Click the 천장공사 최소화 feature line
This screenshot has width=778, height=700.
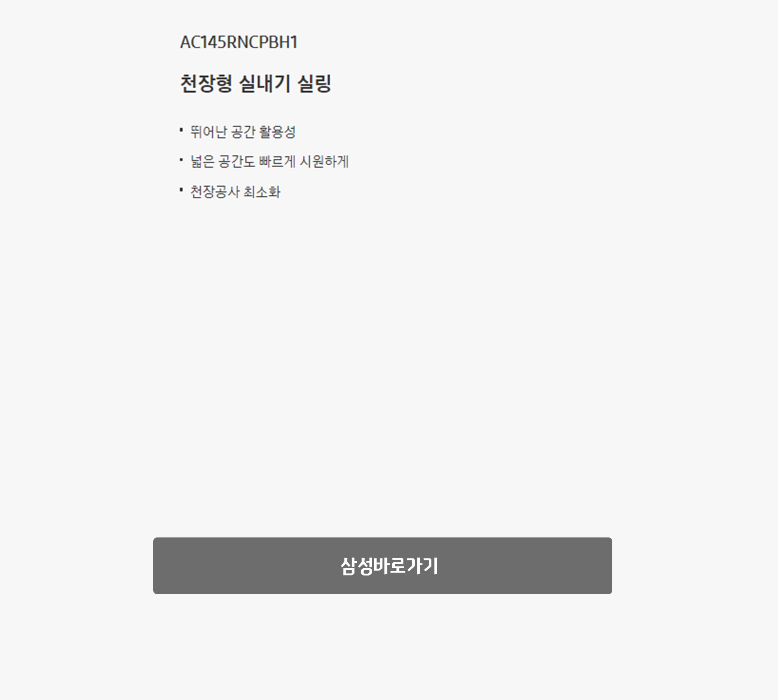(235, 192)
